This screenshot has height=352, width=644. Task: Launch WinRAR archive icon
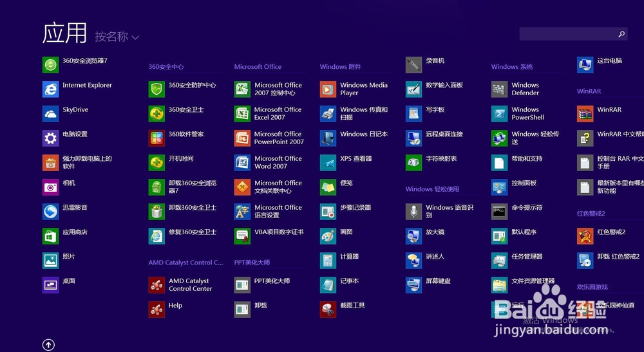[x=585, y=114]
